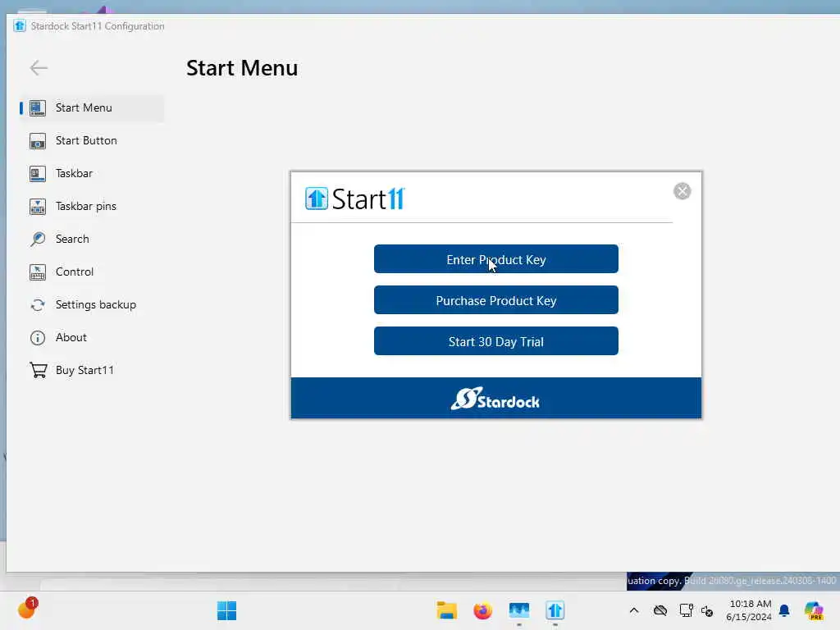Choose Purchase Product Key

[x=496, y=300]
